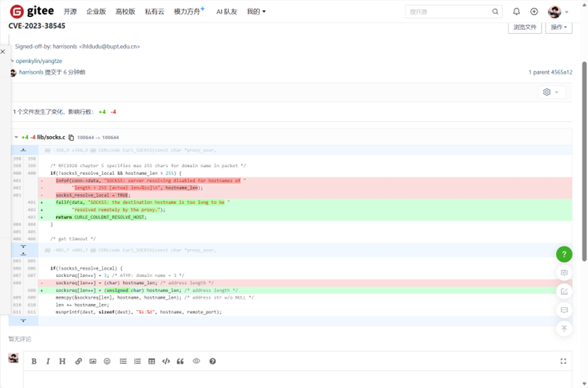Go to the 企业版 navigation item
The height and width of the screenshot is (388, 588).
pos(96,11)
